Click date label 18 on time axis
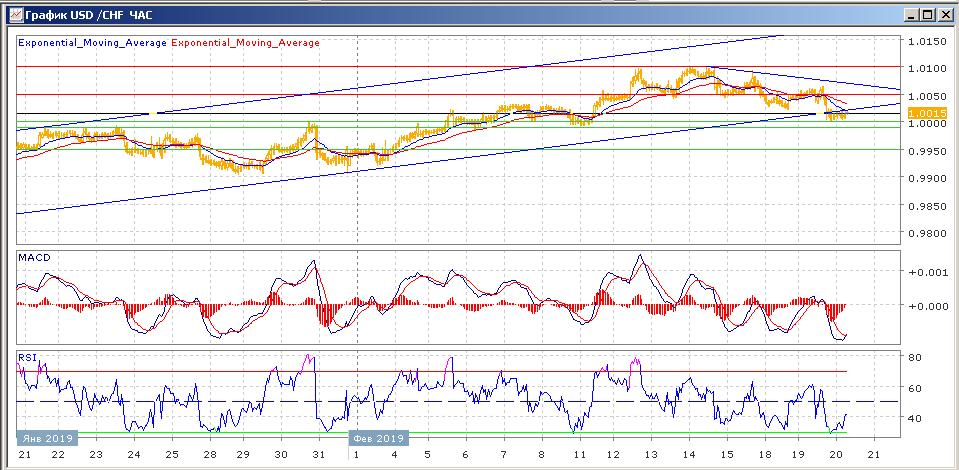The height and width of the screenshot is (470, 959). coord(765,455)
